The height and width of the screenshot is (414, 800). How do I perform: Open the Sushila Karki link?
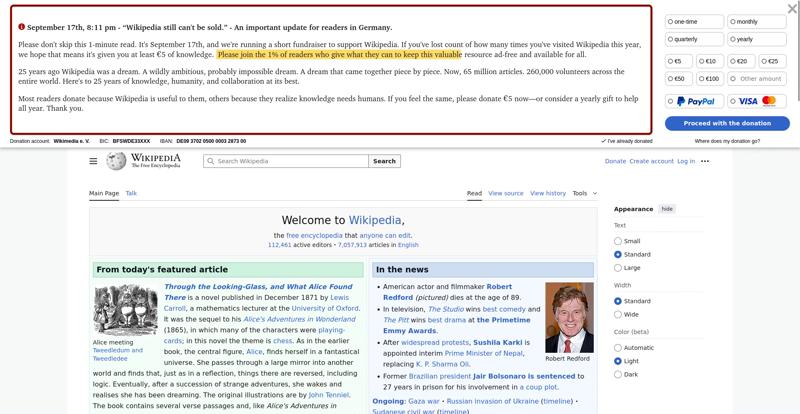(x=498, y=343)
